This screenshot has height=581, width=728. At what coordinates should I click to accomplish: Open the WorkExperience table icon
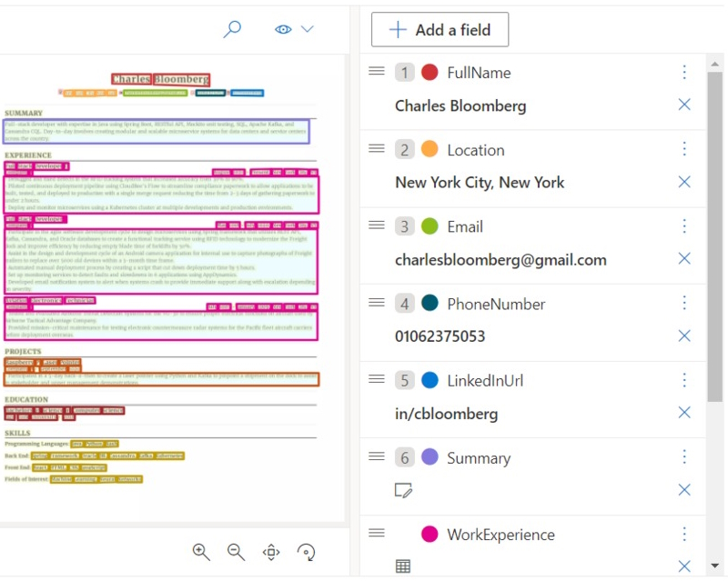[403, 566]
